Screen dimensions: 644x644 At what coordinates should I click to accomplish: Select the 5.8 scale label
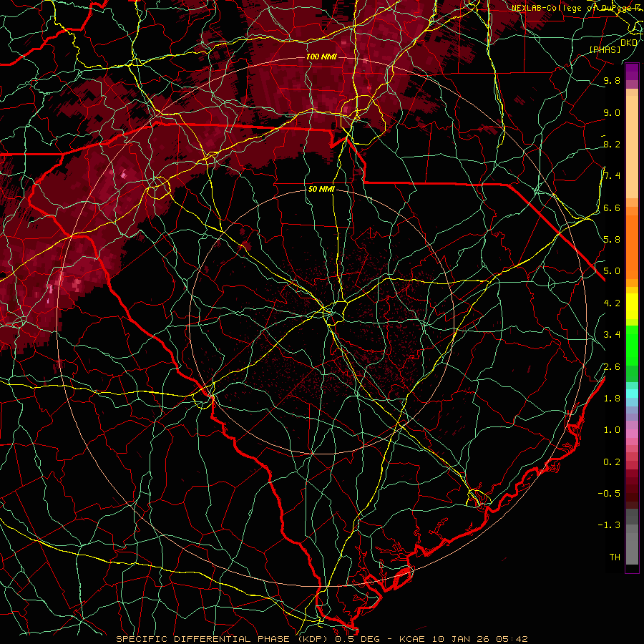click(612, 240)
